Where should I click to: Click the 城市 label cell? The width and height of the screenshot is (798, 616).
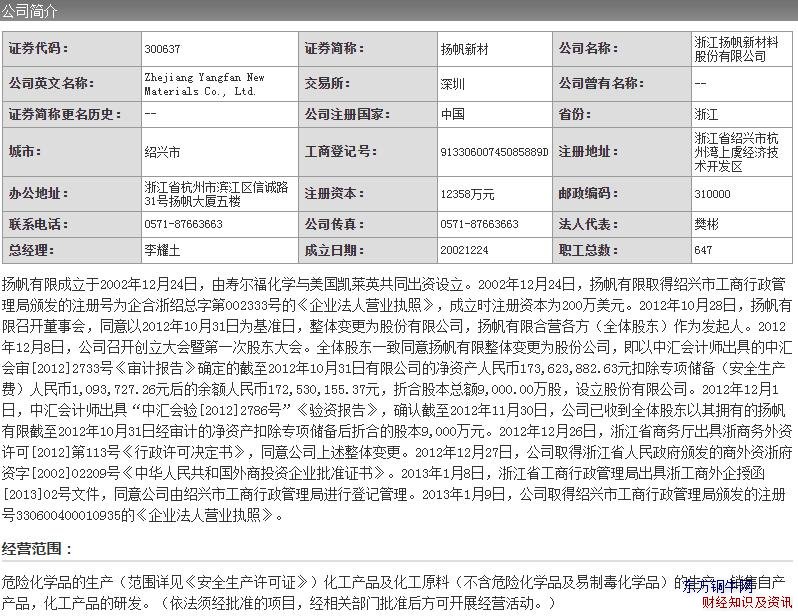[72, 152]
